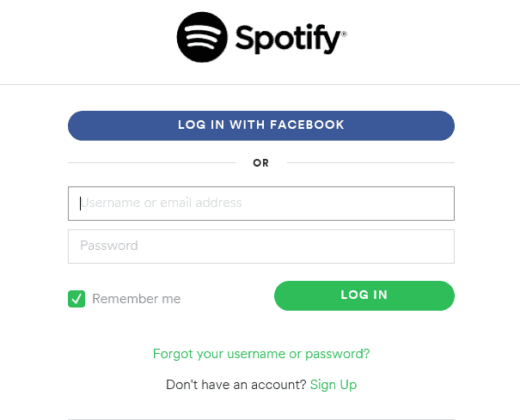This screenshot has width=520, height=420.
Task: Click the OR separator text
Action: coord(261,163)
